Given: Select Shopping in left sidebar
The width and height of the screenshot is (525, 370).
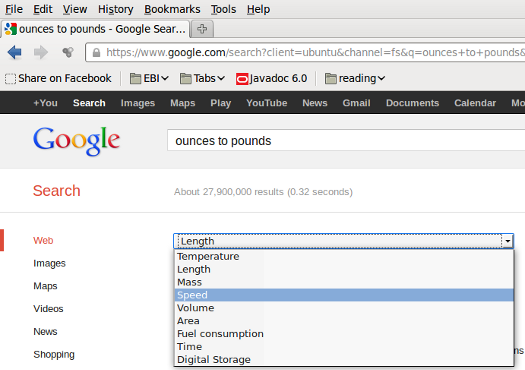Looking at the screenshot, I should 54,354.
